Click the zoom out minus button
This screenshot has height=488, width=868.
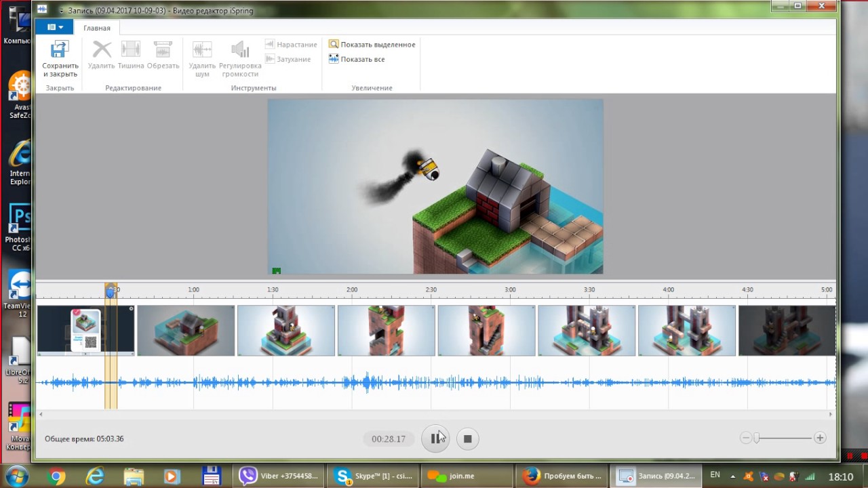[x=746, y=439]
